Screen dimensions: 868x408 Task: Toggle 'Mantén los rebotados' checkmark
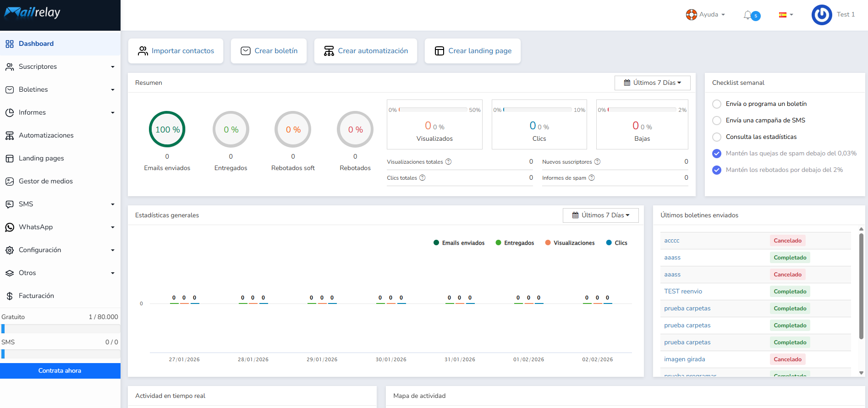point(717,170)
